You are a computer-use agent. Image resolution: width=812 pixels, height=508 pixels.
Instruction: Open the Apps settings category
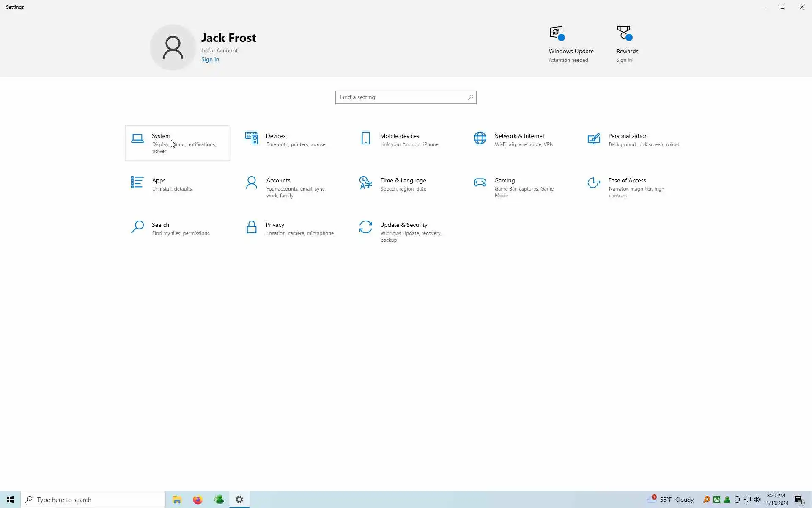coord(159,181)
